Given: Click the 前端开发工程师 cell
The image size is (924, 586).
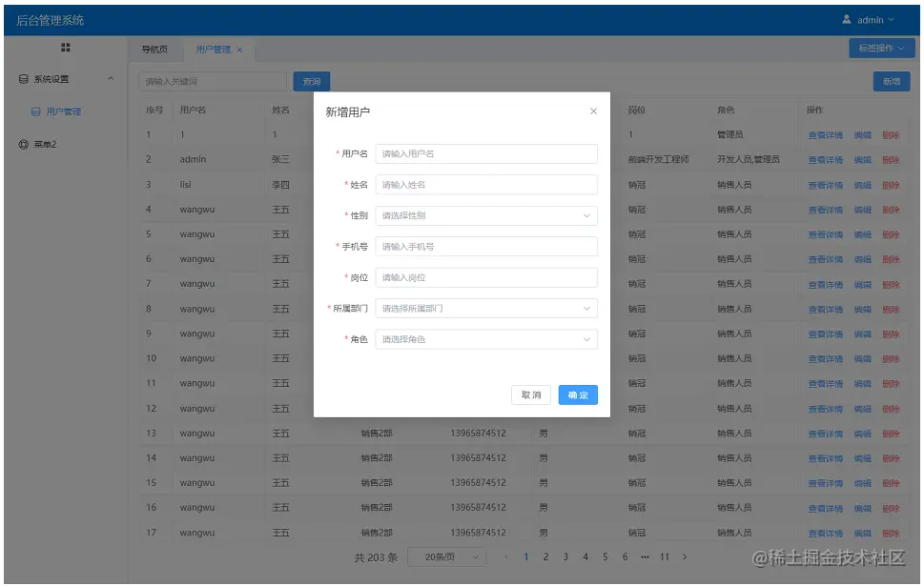Looking at the screenshot, I should tap(658, 160).
